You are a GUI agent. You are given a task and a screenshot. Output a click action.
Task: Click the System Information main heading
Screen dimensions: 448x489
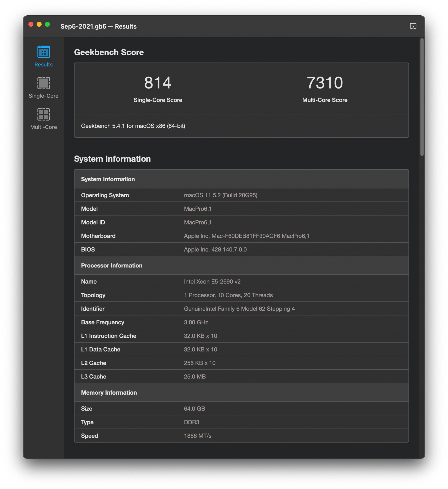point(113,159)
